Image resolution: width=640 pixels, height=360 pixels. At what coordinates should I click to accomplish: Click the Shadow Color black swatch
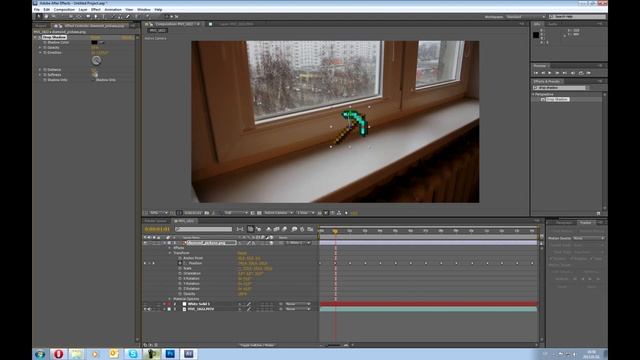[94, 42]
